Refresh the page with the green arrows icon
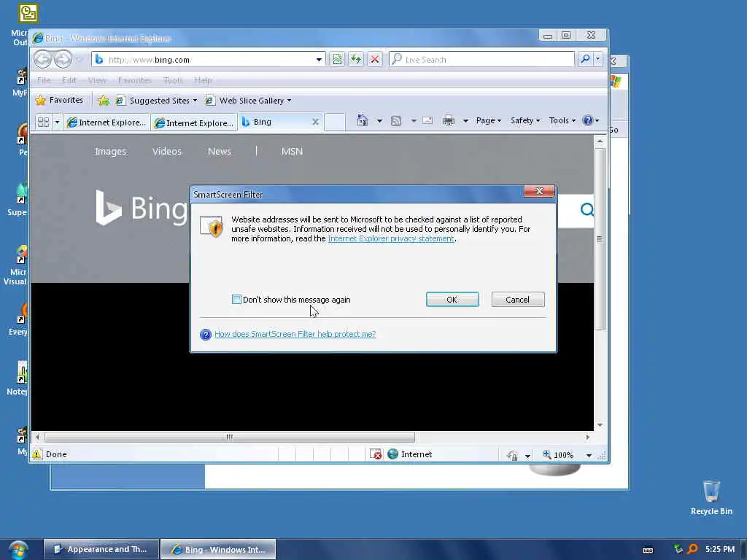 (x=356, y=60)
